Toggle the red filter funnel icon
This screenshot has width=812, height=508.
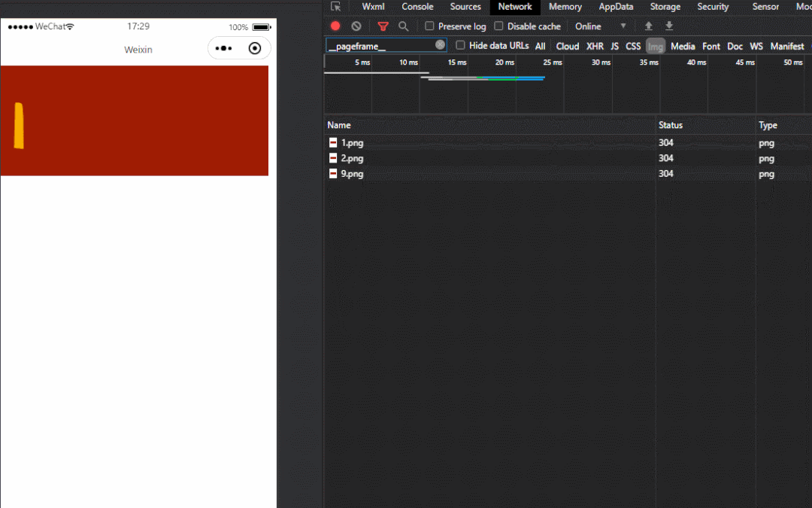click(x=383, y=26)
